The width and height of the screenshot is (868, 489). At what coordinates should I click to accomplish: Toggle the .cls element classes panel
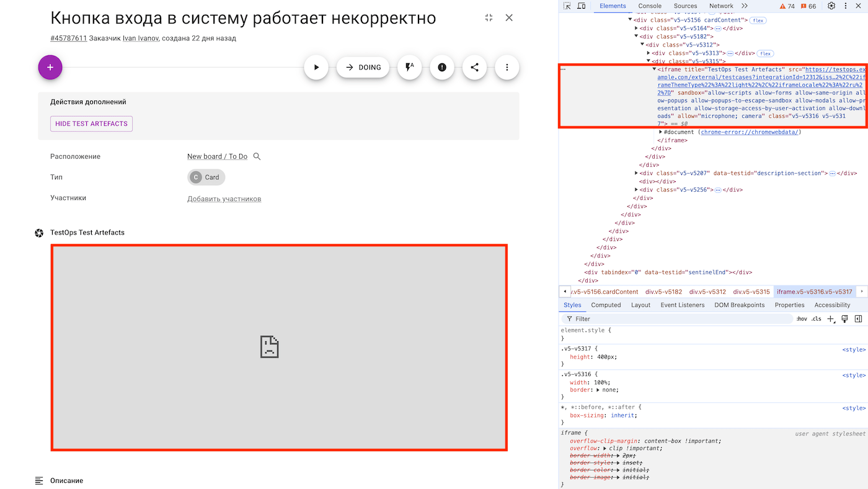click(816, 319)
